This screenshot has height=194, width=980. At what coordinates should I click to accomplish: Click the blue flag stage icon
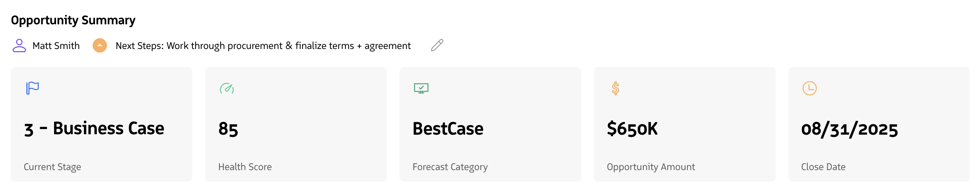(x=32, y=88)
